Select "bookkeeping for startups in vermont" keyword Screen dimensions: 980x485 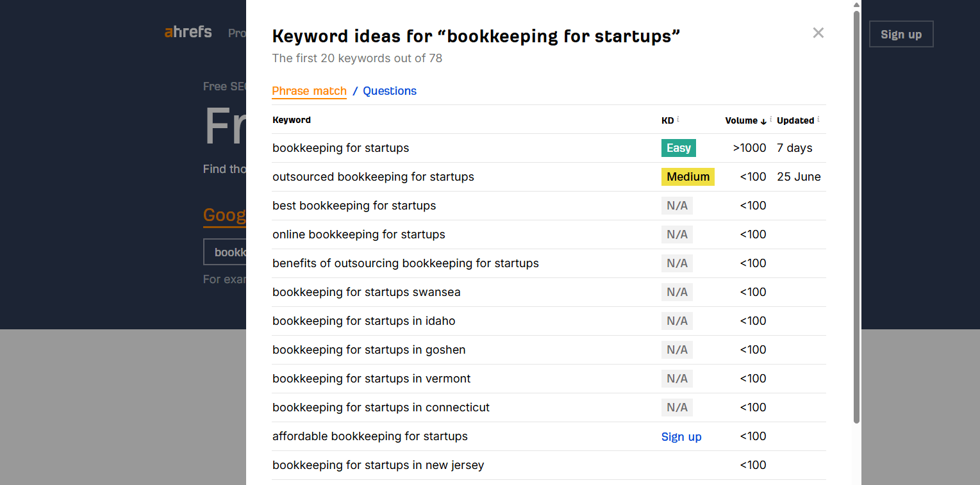pos(372,379)
